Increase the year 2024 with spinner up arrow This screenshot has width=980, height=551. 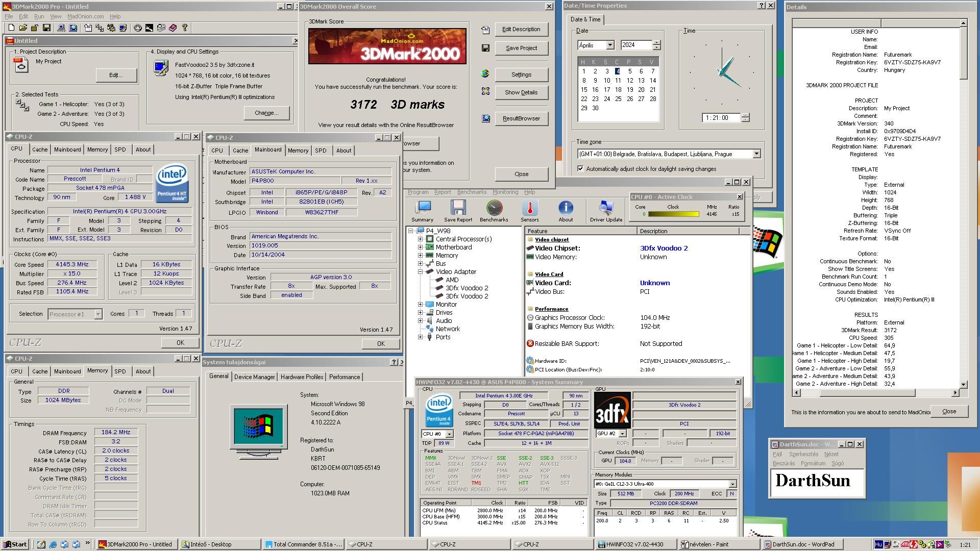(656, 43)
